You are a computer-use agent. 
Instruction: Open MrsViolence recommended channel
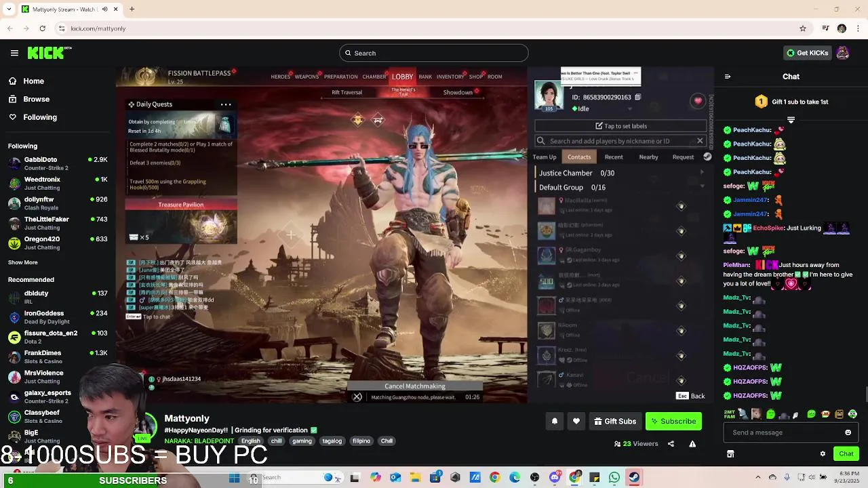point(58,376)
